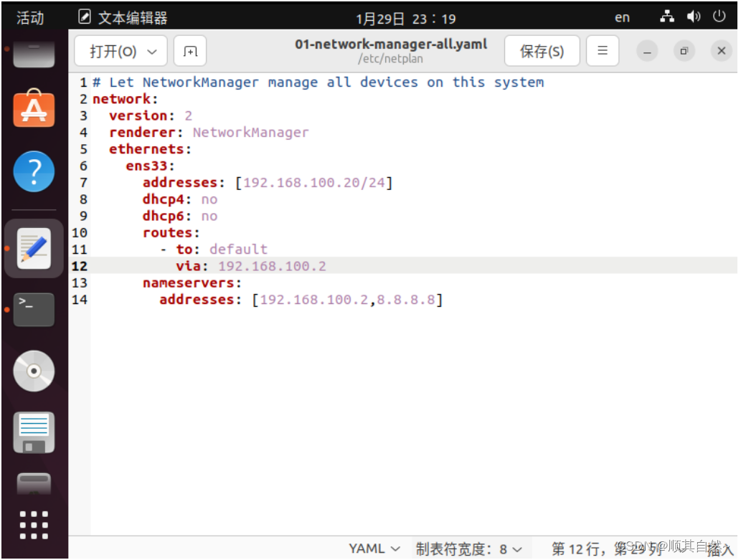This screenshot has width=741, height=560.
Task: Launch the Terminal from the dock
Action: tap(32, 310)
